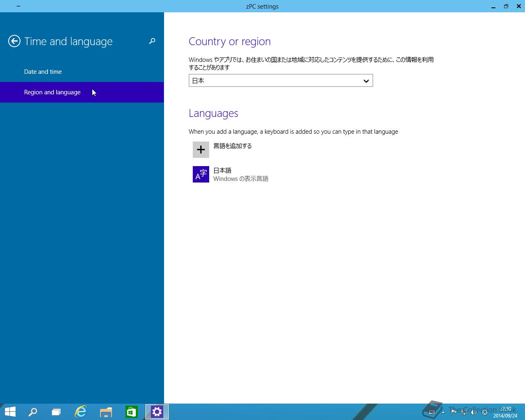Screen dimensions: 525x420
Task: Open the Store app from the taskbar
Action: (x=132, y=412)
